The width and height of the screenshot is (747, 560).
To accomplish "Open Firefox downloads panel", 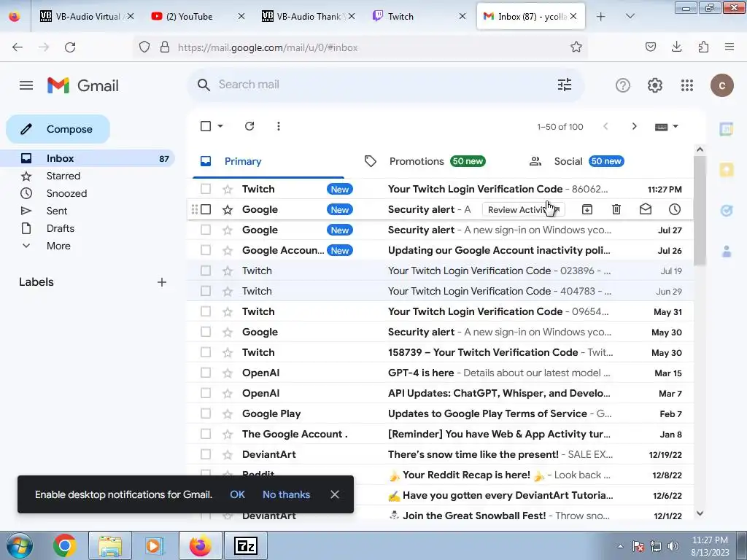I will click(x=676, y=47).
